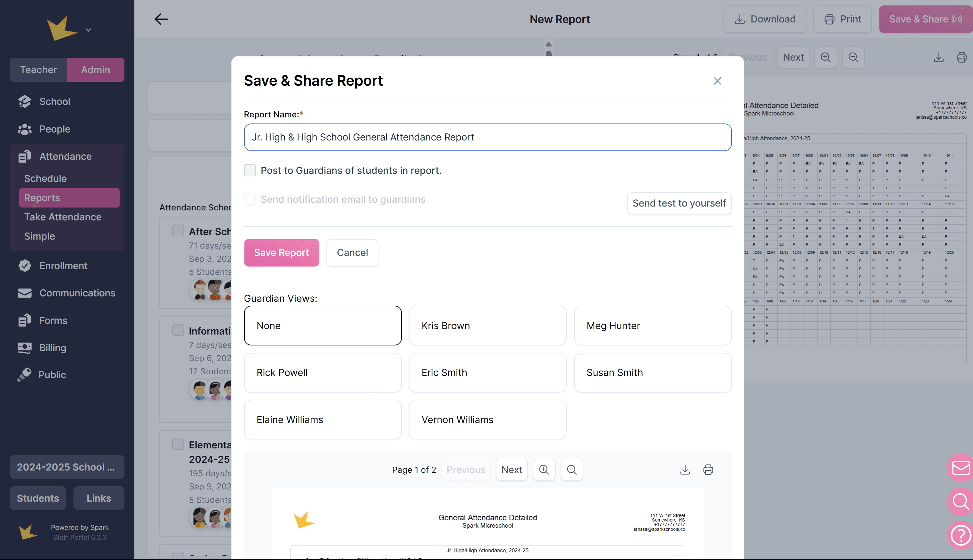Check the After School schedule checkbox
Screen dimensions: 973x560
coord(178,231)
